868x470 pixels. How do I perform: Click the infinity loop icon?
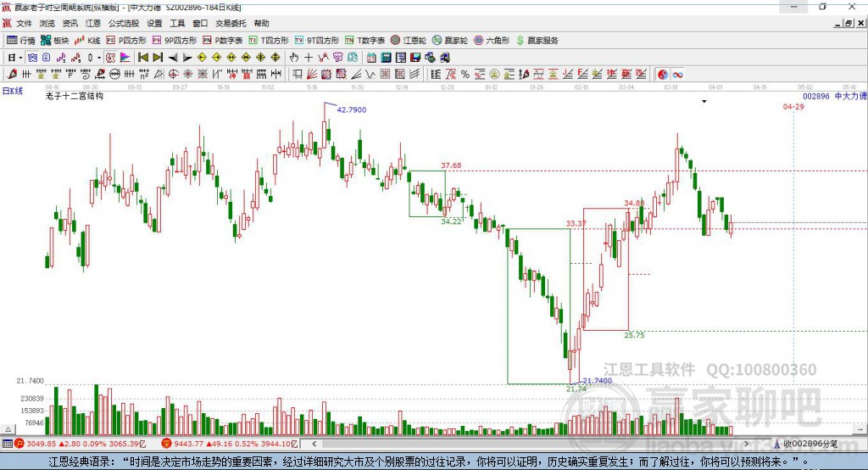click(677, 75)
